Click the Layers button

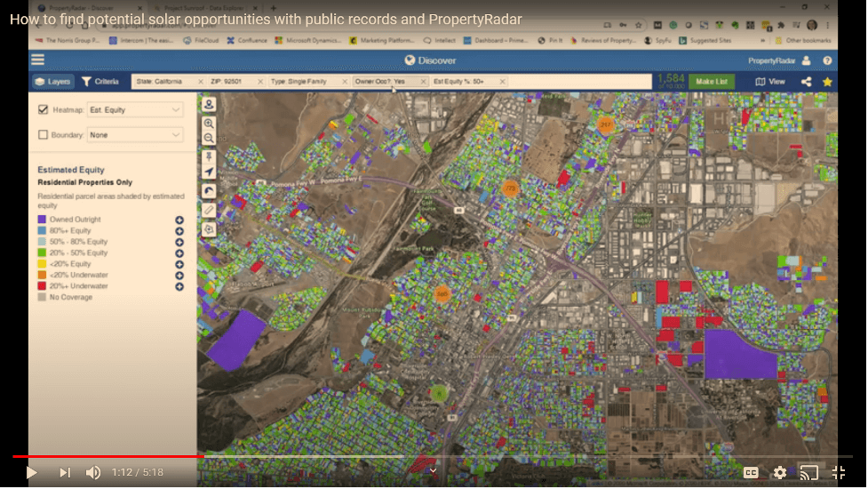(52, 82)
